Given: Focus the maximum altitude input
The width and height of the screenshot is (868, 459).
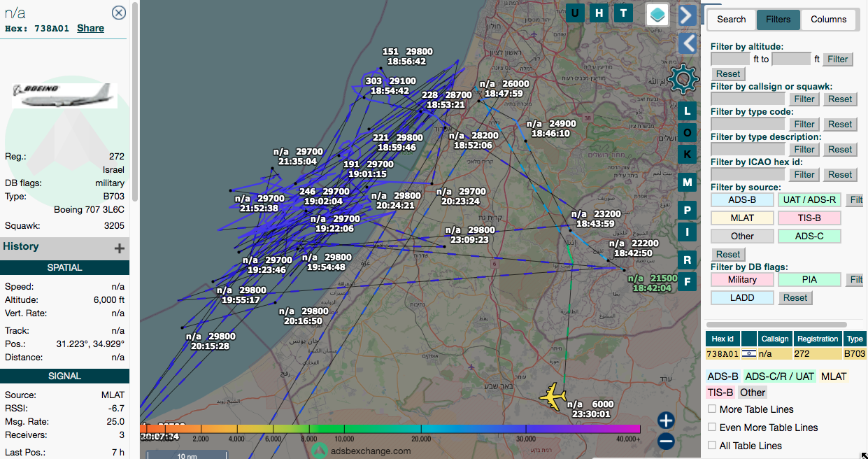Looking at the screenshot, I should pyautogui.click(x=791, y=59).
